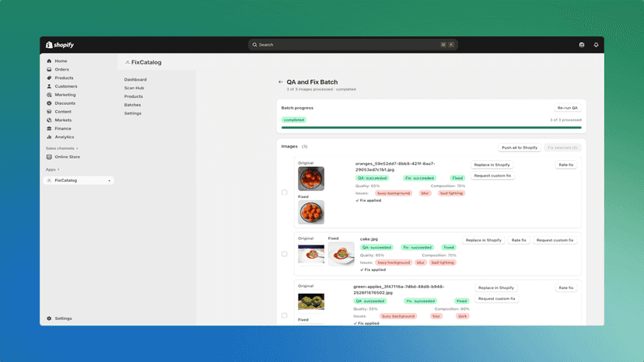Open notifications bell

(596, 45)
